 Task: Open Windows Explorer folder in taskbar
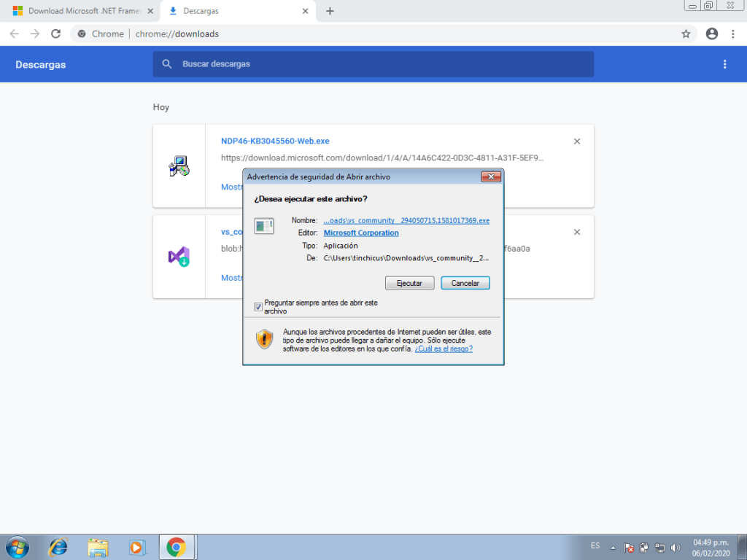(x=97, y=546)
